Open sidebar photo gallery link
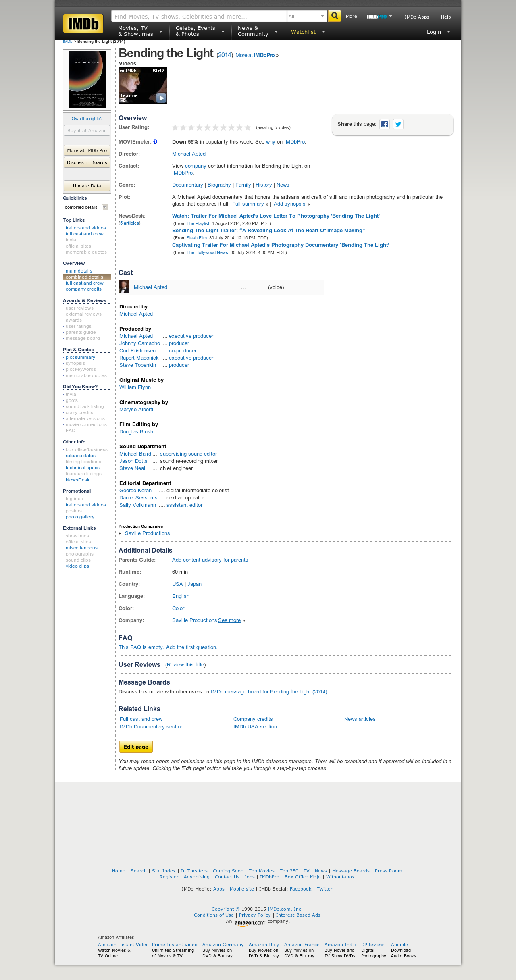 (x=80, y=517)
